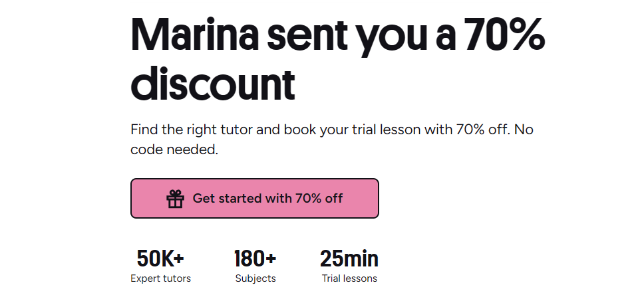Click the 'Marina sent you a 70%' heading line

point(337,35)
